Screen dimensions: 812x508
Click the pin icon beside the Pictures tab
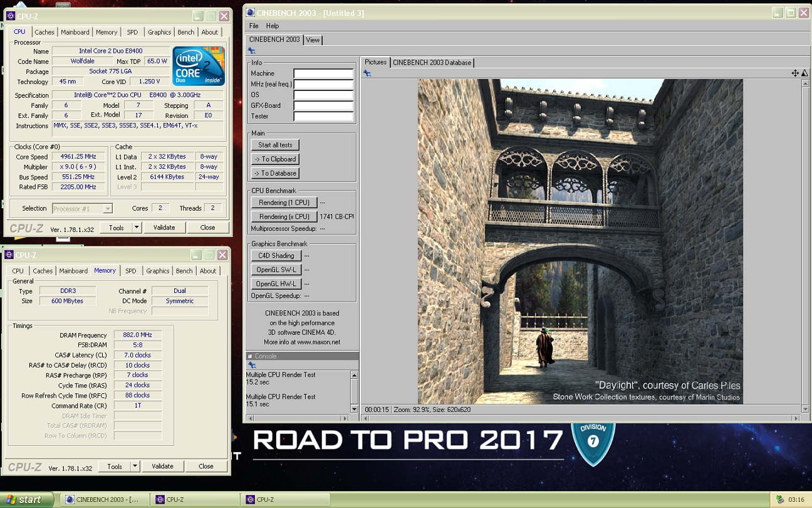point(367,73)
